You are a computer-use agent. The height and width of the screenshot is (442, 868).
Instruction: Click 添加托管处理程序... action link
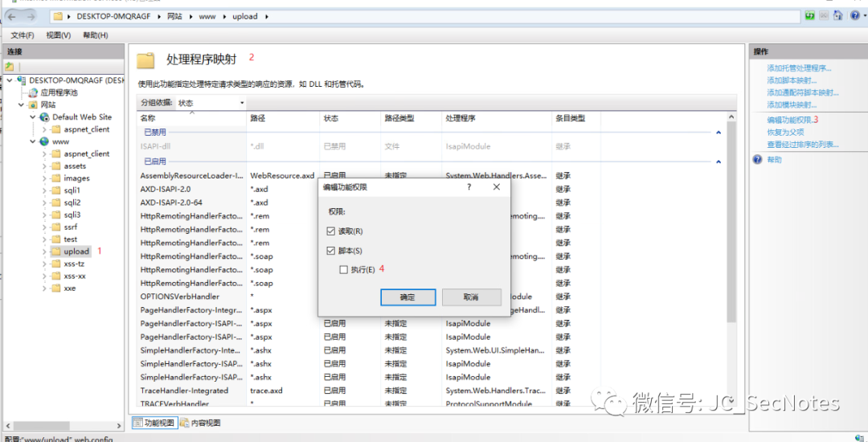click(799, 68)
